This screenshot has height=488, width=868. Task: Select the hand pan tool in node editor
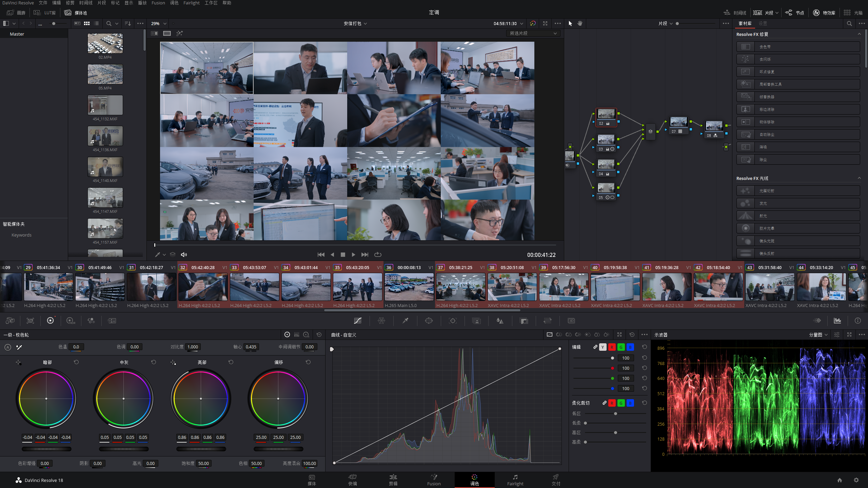(x=580, y=23)
